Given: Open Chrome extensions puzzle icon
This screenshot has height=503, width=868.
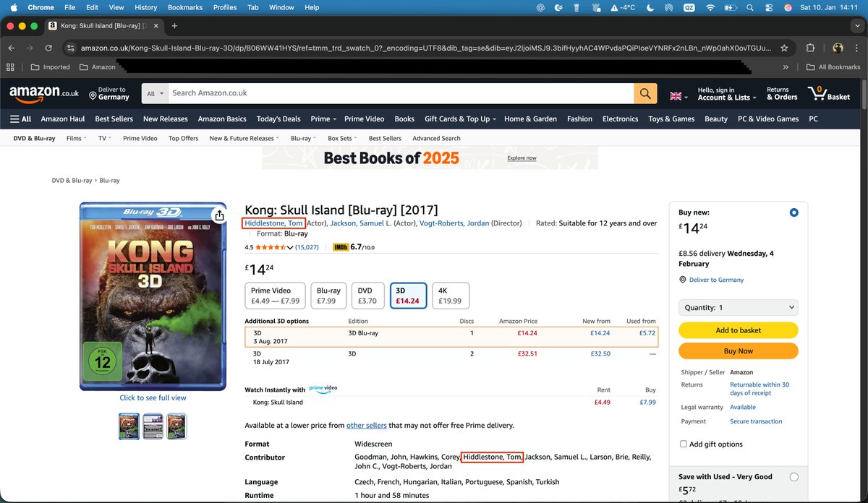Looking at the screenshot, I should (x=810, y=48).
